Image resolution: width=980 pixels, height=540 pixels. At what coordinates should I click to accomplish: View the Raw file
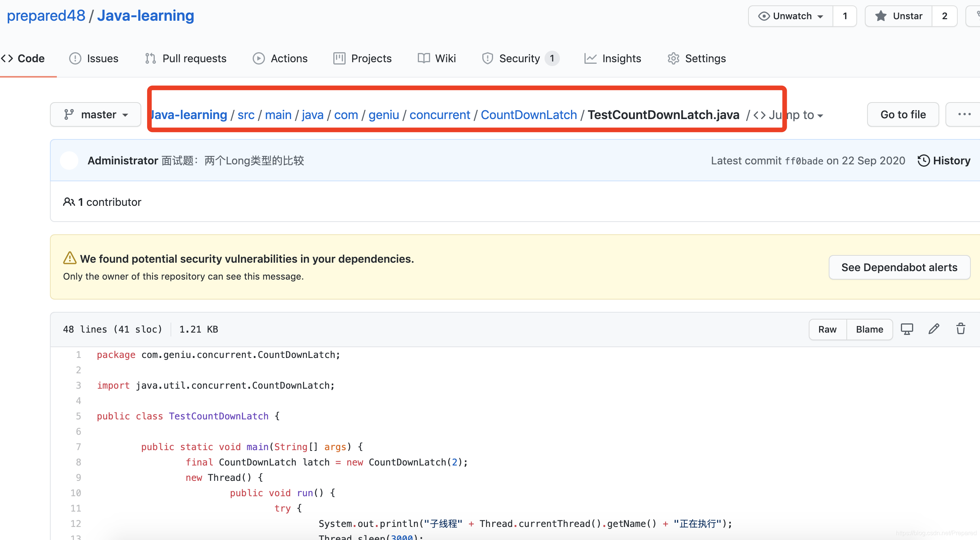[828, 330]
